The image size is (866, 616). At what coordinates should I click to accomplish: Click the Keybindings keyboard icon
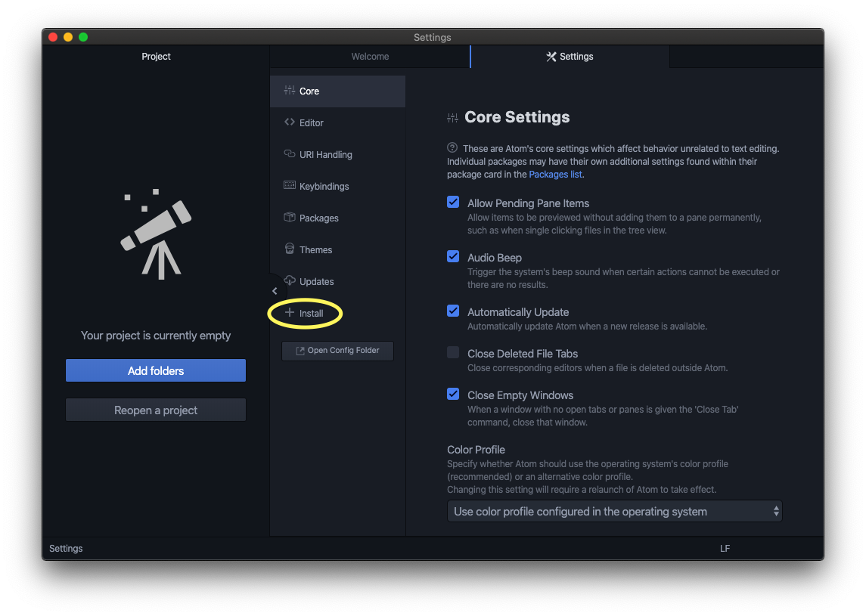point(290,186)
